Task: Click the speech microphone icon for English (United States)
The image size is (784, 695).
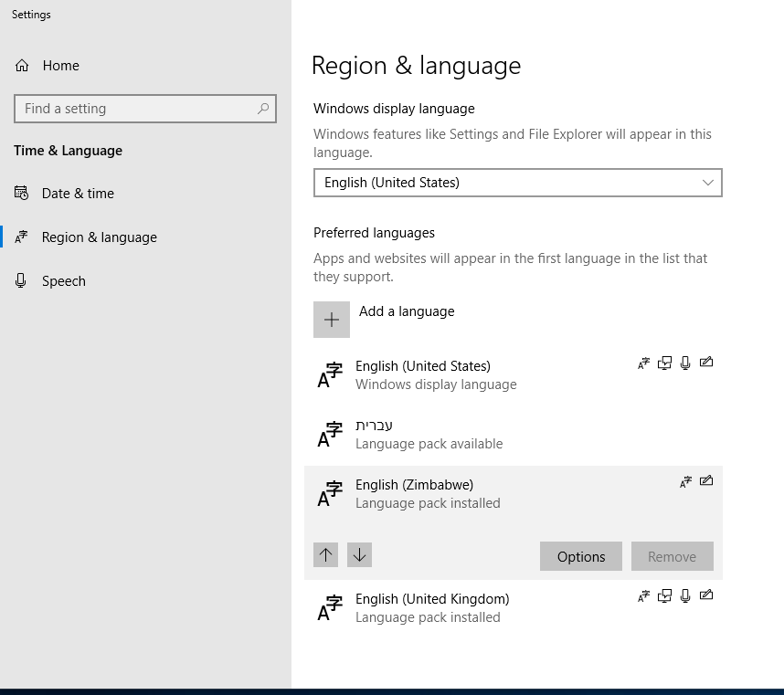Action: 685,363
